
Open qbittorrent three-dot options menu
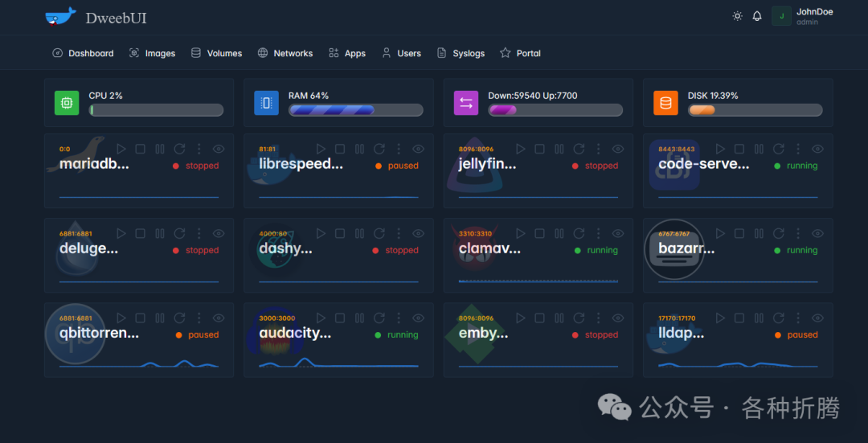coord(199,318)
